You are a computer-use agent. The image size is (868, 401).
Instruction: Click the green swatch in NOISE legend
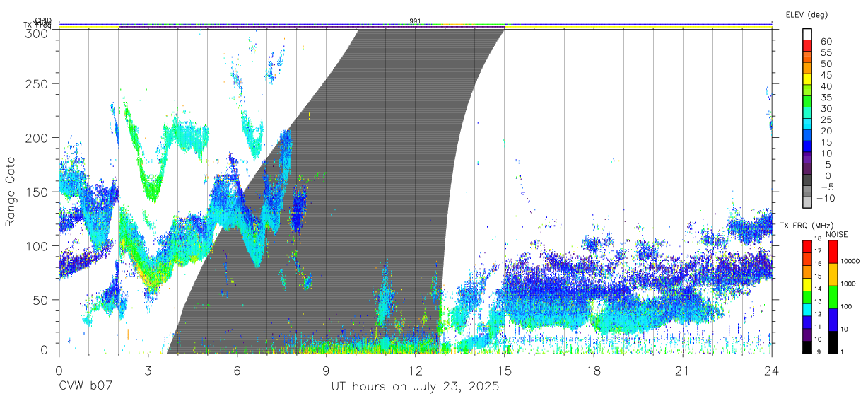click(833, 297)
